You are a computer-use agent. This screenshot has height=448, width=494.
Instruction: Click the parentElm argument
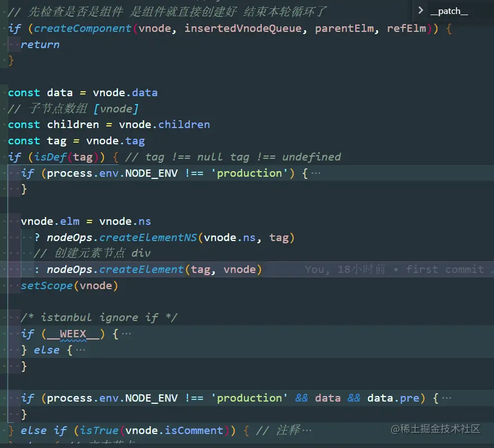(345, 29)
